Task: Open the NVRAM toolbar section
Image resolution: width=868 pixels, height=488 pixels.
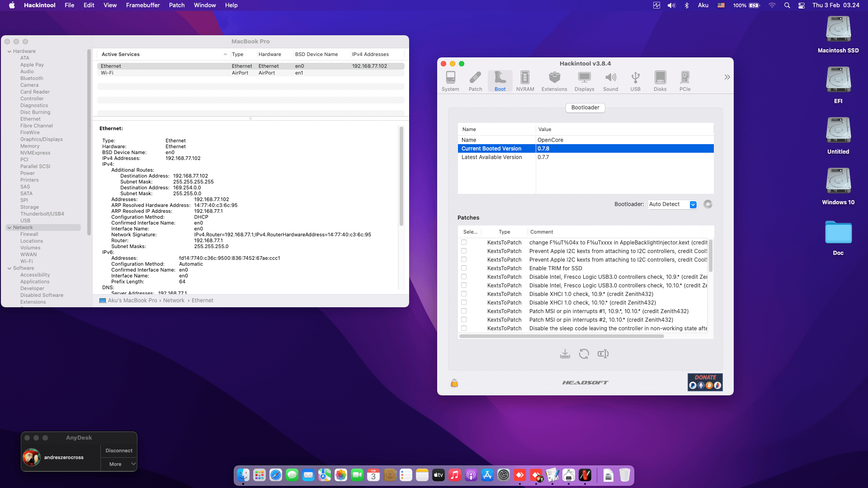Action: pyautogui.click(x=525, y=81)
